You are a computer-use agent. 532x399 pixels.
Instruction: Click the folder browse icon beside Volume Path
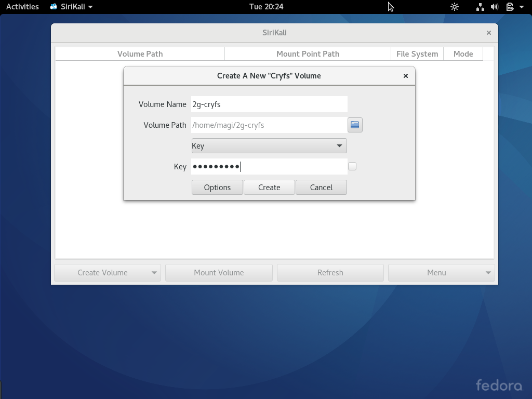click(355, 125)
